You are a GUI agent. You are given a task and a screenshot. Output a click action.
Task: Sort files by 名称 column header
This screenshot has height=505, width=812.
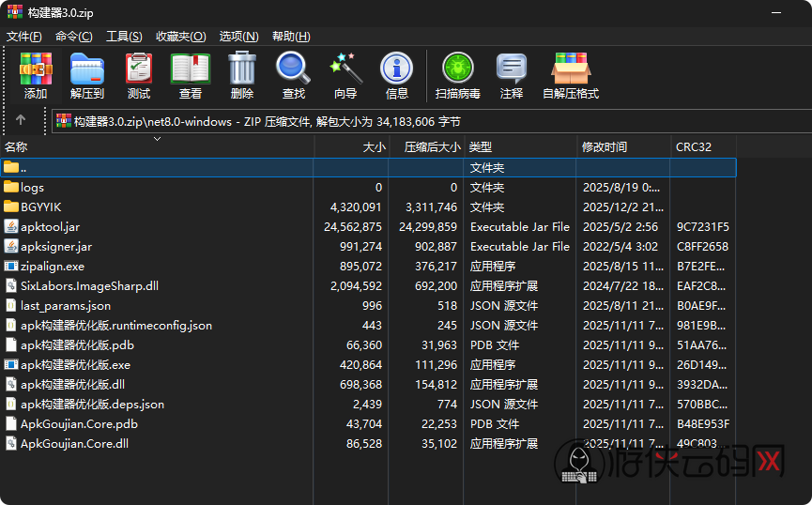pyautogui.click(x=16, y=147)
